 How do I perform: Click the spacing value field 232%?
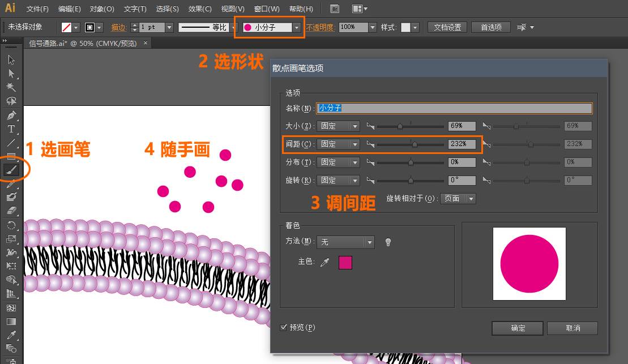(x=462, y=144)
